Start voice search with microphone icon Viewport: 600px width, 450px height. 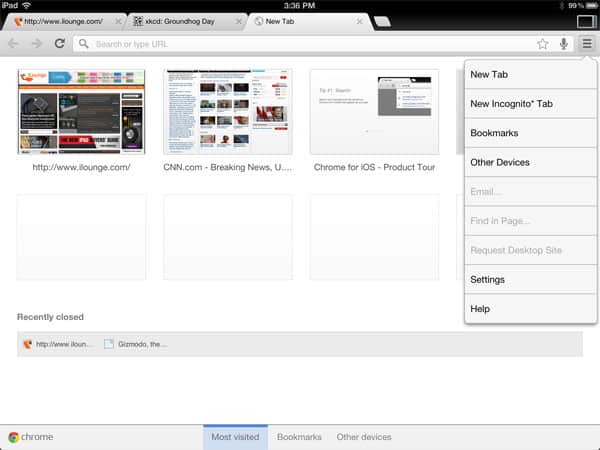[563, 44]
